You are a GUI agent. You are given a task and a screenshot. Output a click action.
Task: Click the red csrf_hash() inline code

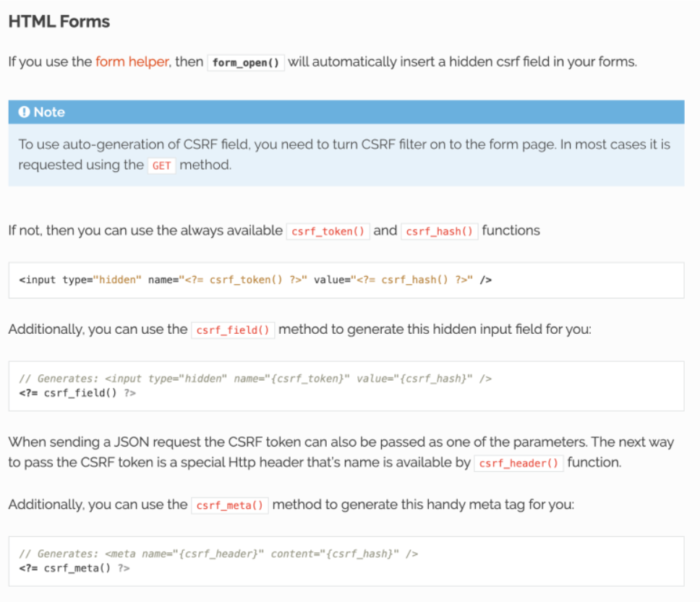tap(439, 231)
